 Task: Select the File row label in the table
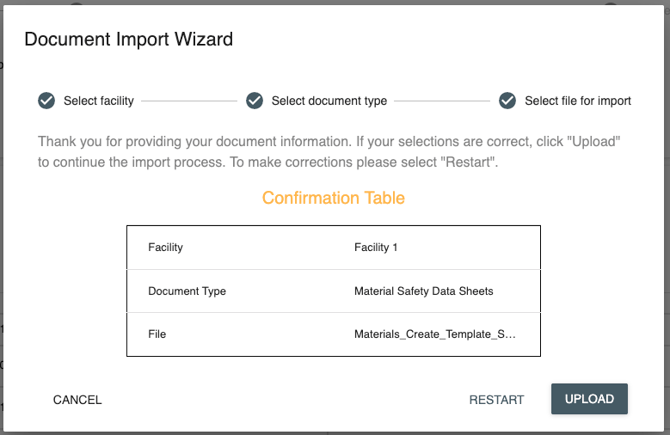[157, 334]
